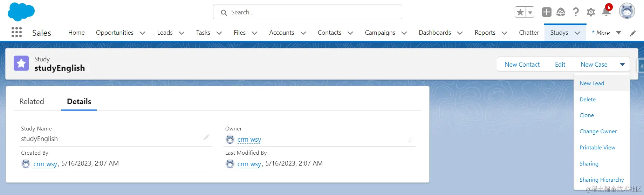Open the Tasks tab
The image size is (644, 195).
point(203,33)
